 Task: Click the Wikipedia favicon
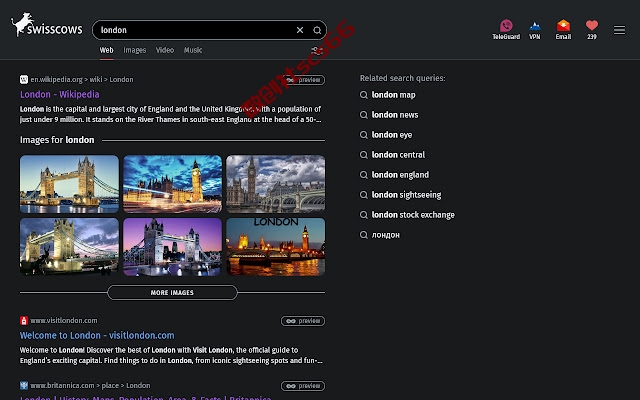click(x=24, y=79)
